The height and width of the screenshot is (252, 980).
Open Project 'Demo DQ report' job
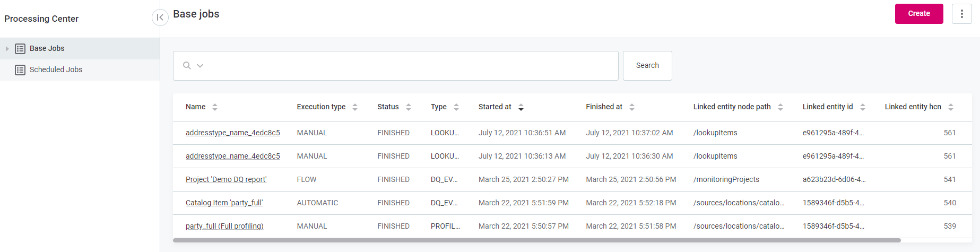(x=226, y=180)
